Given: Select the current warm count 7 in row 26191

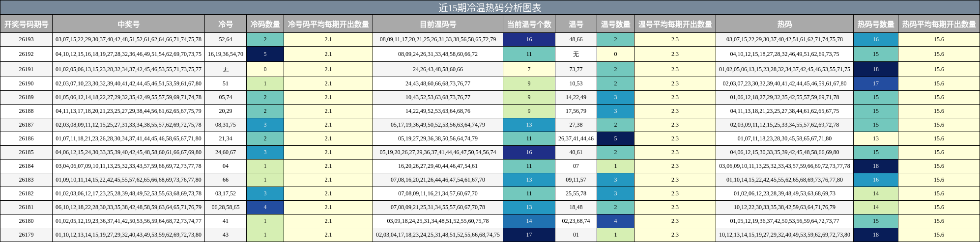Looking at the screenshot, I should (x=529, y=69).
